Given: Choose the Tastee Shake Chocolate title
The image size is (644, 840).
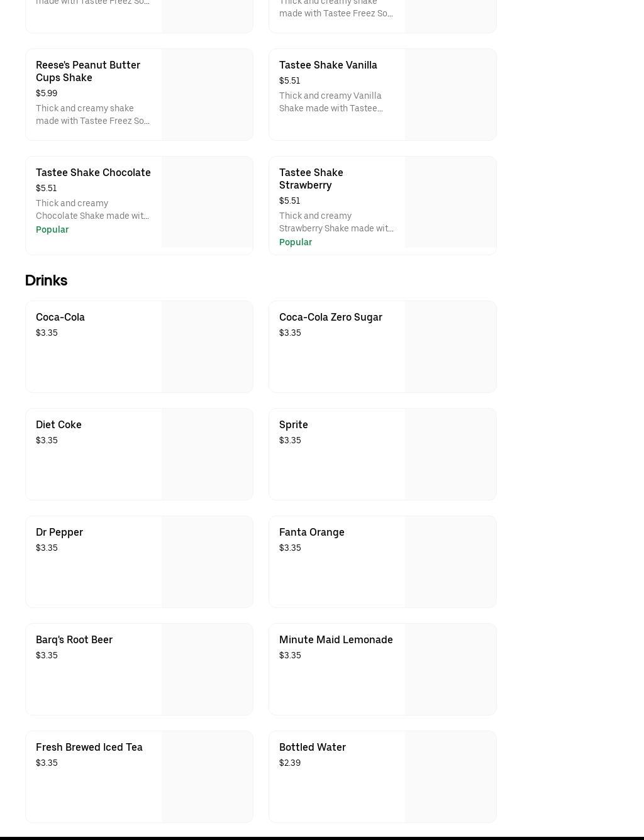Looking at the screenshot, I should click(93, 172).
